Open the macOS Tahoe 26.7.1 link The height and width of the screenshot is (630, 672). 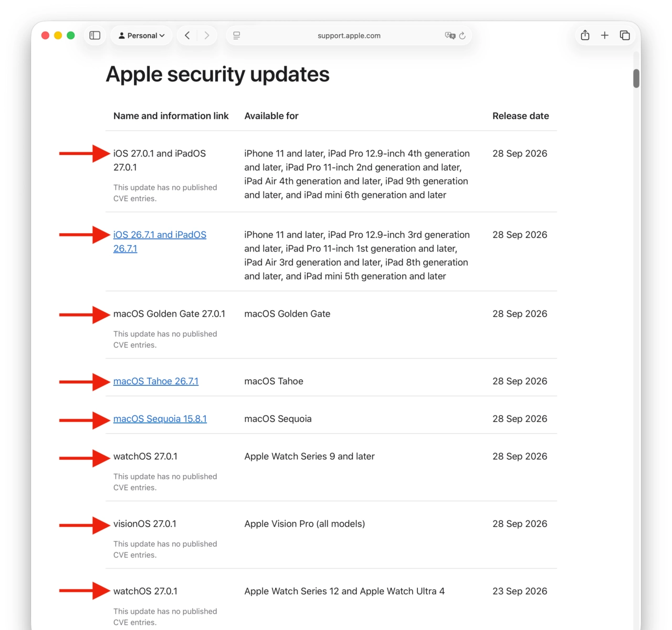[156, 381]
